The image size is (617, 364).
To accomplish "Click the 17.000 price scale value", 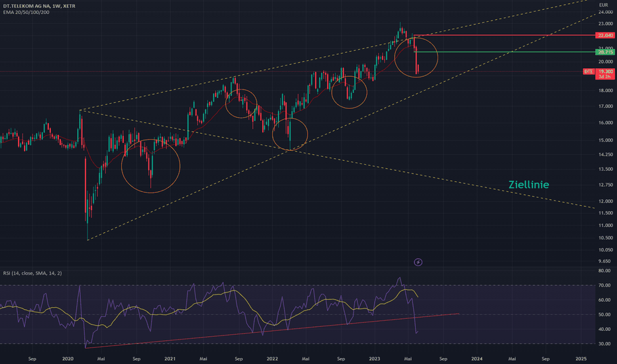I will (x=606, y=107).
